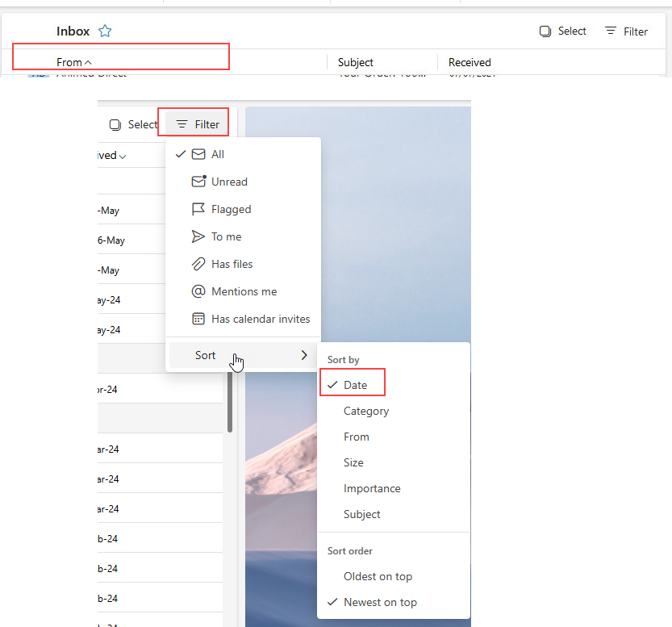Screen dimensions: 672x627
Task: Open Filter in top Inbox header
Action: coord(626,31)
